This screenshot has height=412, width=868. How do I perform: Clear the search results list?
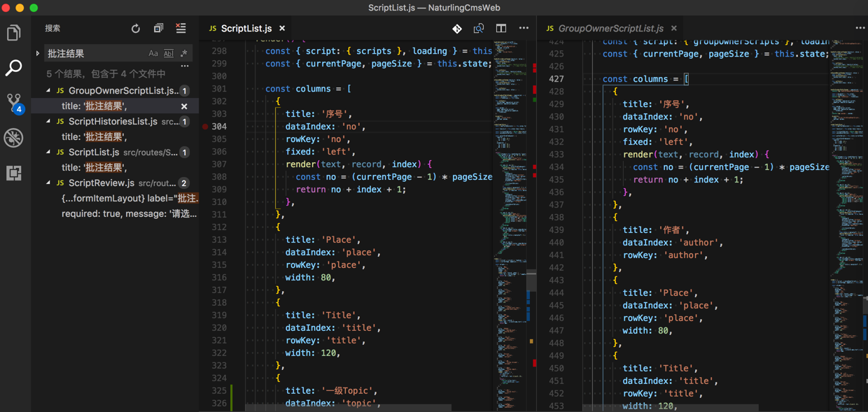pyautogui.click(x=181, y=29)
